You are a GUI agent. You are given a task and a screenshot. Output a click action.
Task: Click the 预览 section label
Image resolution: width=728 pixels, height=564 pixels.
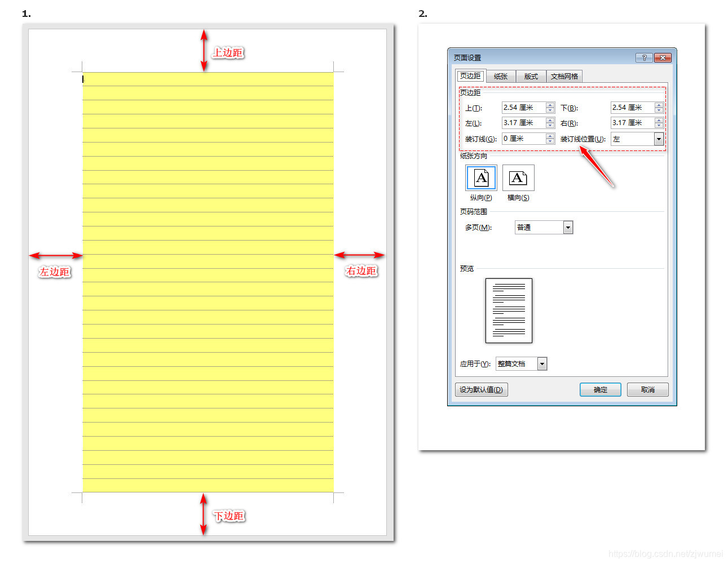[x=467, y=269]
